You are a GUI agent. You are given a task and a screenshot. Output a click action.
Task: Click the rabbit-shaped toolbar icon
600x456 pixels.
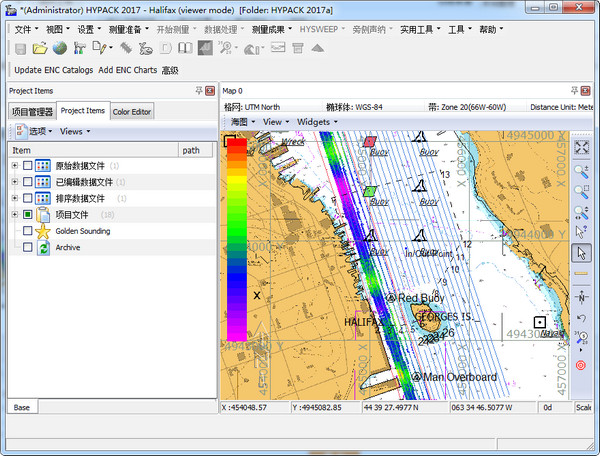146,49
